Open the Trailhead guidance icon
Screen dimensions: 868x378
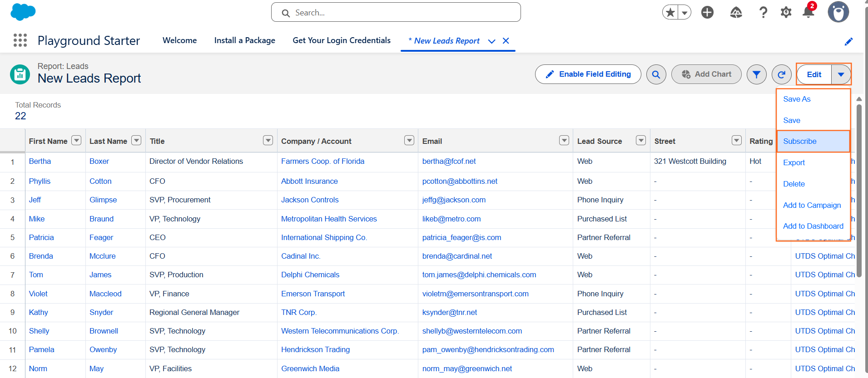736,12
